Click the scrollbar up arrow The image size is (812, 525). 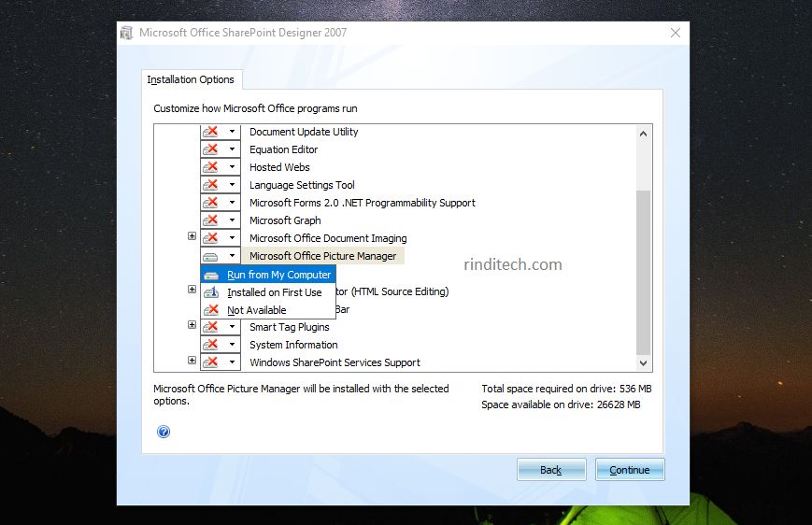pos(643,134)
